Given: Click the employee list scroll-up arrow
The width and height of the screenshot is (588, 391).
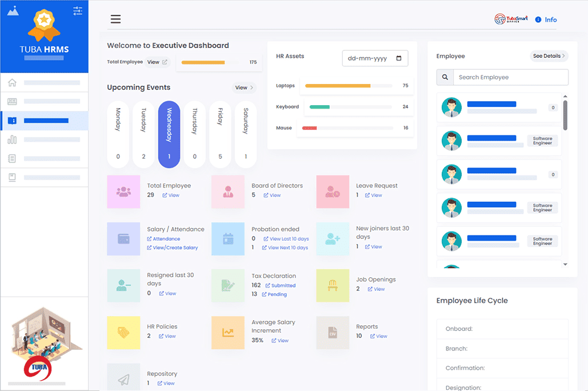Looking at the screenshot, I should 565,97.
